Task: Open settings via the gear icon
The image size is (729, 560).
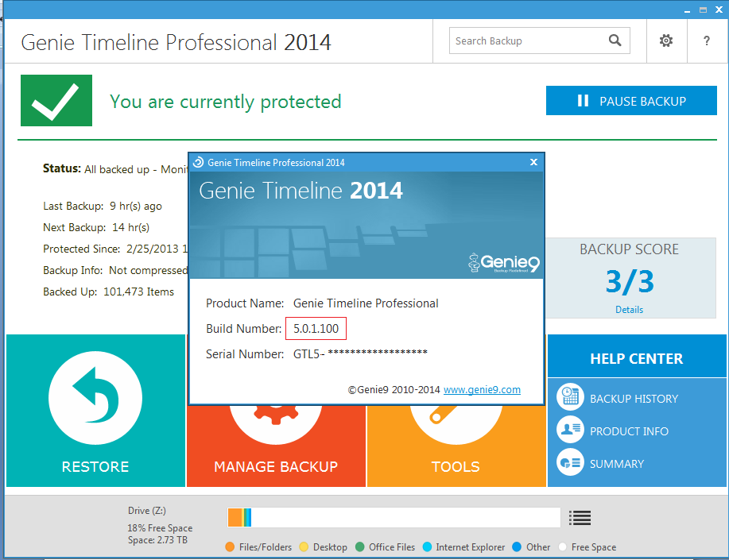Action: (666, 41)
